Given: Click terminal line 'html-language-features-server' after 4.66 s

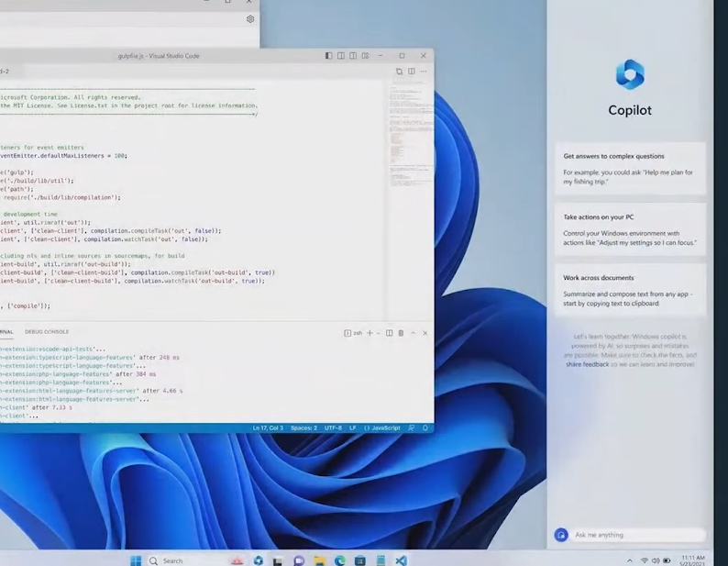Looking at the screenshot, I should point(92,391).
